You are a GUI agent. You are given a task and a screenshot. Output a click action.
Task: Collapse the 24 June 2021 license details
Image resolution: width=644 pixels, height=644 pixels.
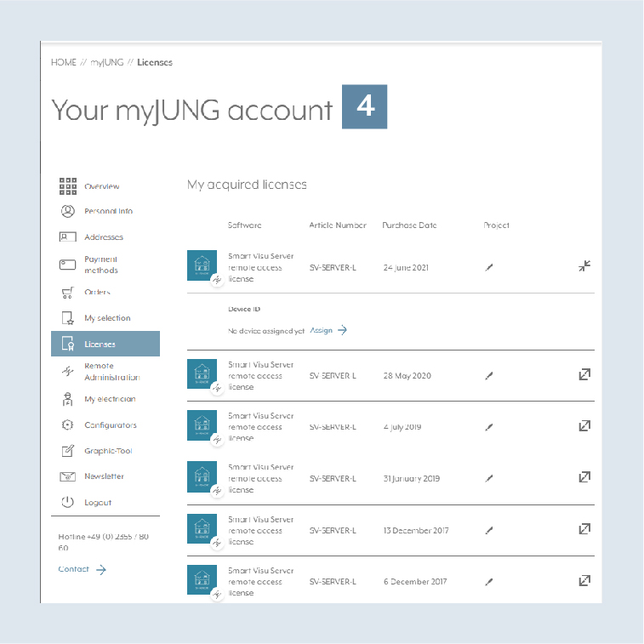pyautogui.click(x=584, y=266)
